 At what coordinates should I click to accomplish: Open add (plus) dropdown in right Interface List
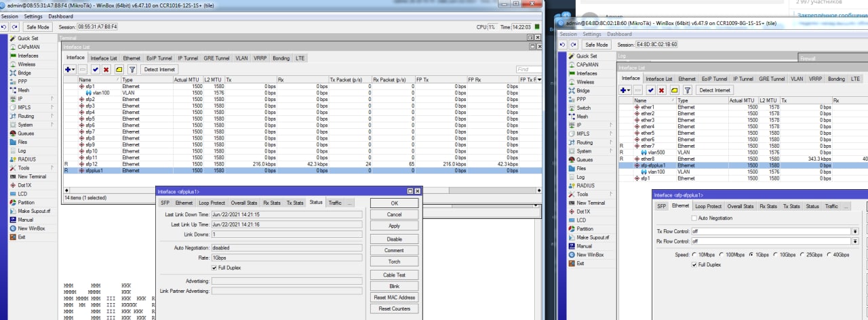click(626, 90)
